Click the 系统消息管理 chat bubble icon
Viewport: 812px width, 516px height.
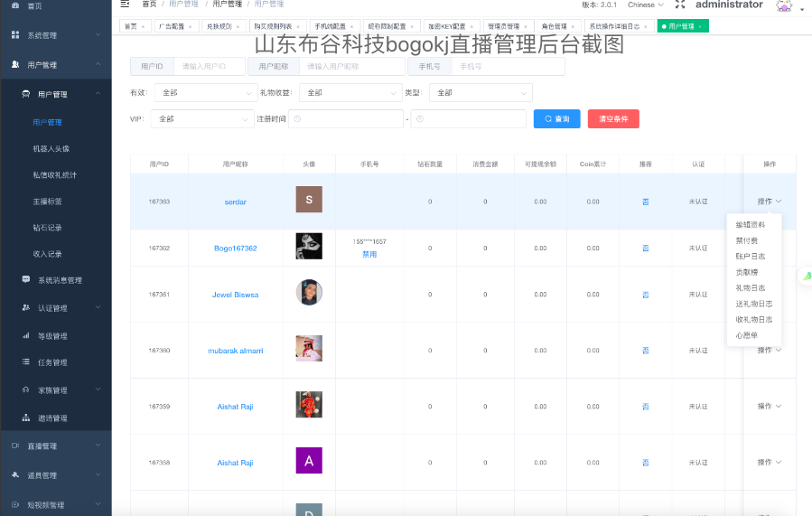26,280
